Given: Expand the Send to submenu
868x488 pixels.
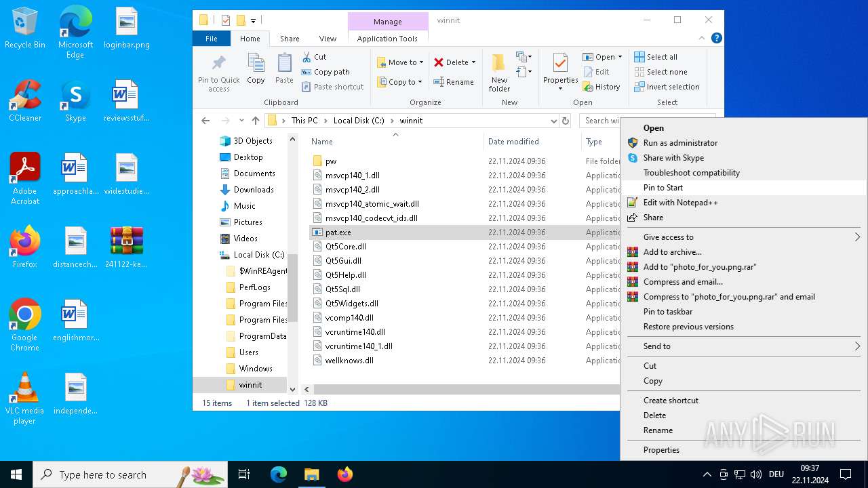Looking at the screenshot, I should (x=744, y=346).
